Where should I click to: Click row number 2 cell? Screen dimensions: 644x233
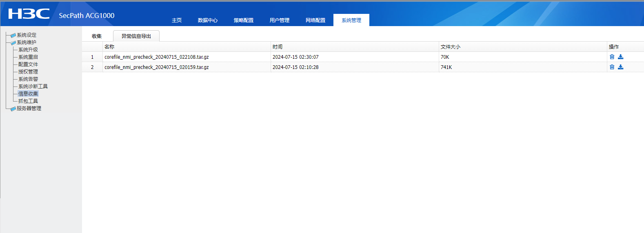pos(92,67)
